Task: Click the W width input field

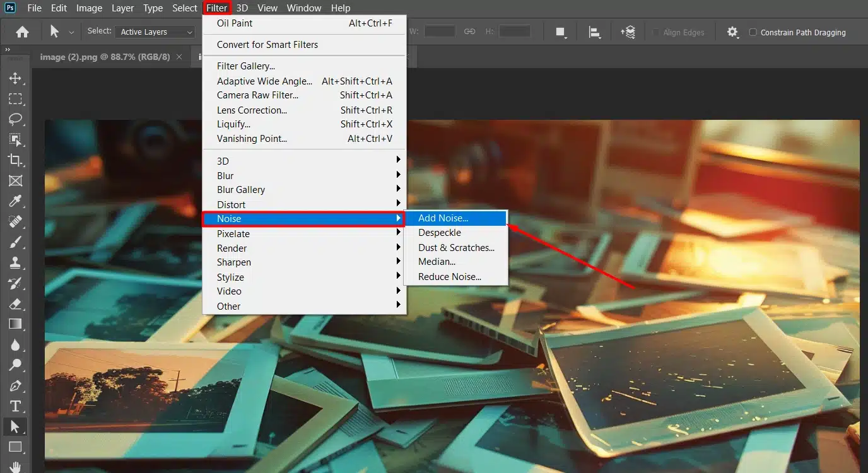Action: pyautogui.click(x=440, y=32)
